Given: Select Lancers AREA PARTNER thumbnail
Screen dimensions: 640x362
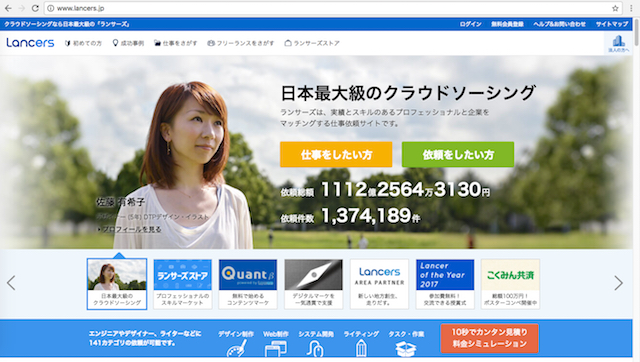Looking at the screenshot, I should click(x=379, y=284).
